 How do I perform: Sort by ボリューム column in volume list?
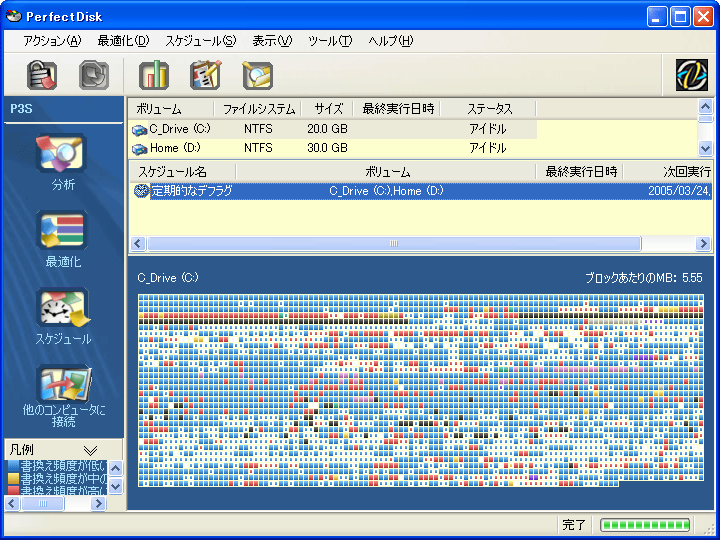point(171,109)
